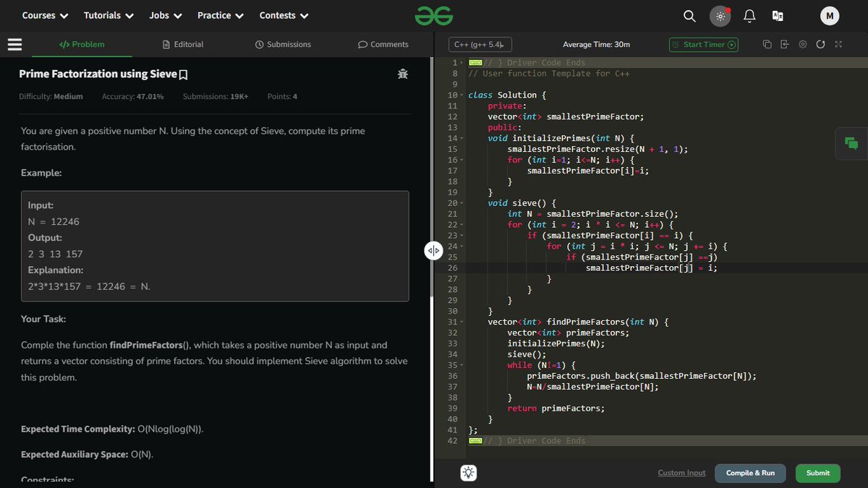The width and height of the screenshot is (868, 488).
Task: Click the problem title heading
Action: click(x=98, y=74)
